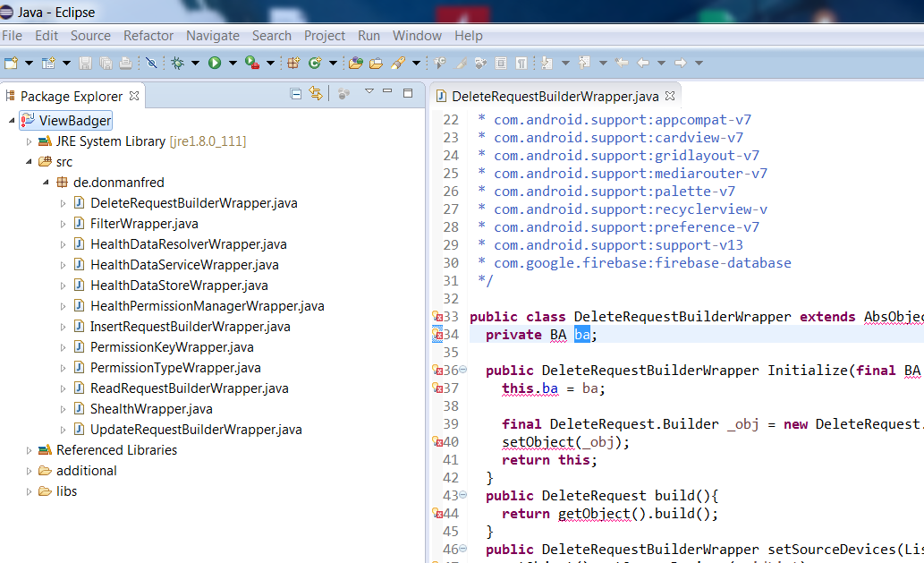Image resolution: width=924 pixels, height=563 pixels.
Task: Collapse the method fold on line 36
Action: point(463,370)
